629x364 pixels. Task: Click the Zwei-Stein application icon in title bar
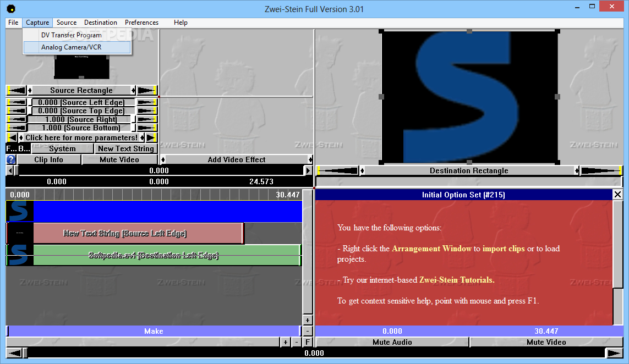(11, 9)
